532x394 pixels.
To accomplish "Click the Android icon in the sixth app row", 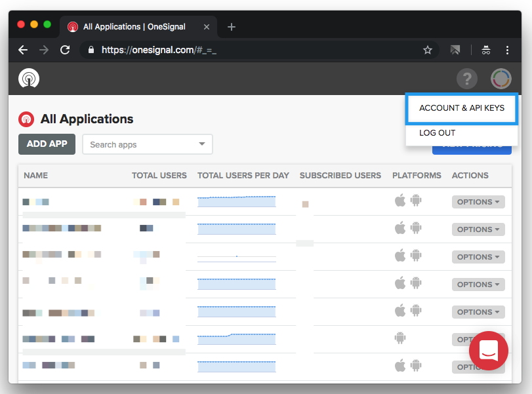I will click(x=400, y=338).
